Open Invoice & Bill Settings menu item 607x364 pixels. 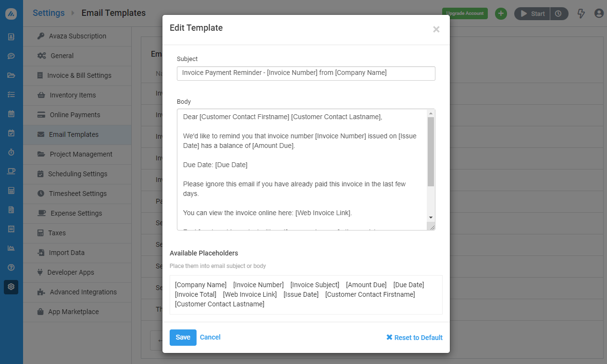click(79, 75)
